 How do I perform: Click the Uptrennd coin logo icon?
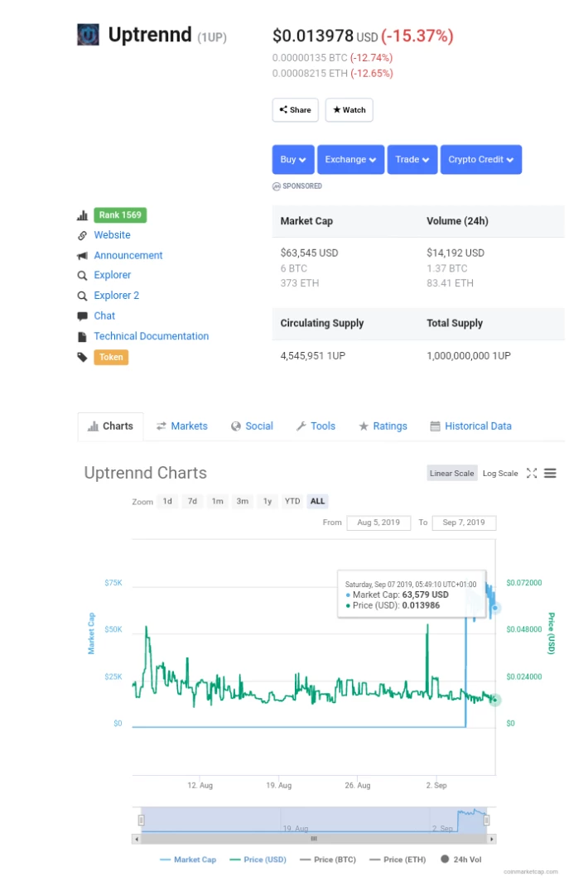(x=88, y=35)
